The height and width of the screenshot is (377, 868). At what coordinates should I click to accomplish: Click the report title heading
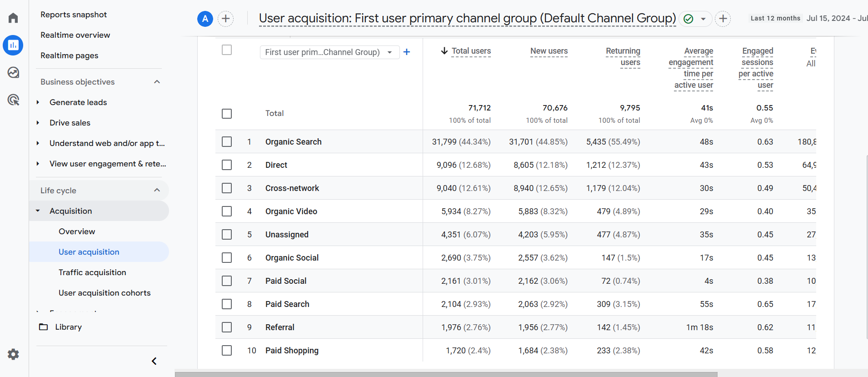coord(467,19)
